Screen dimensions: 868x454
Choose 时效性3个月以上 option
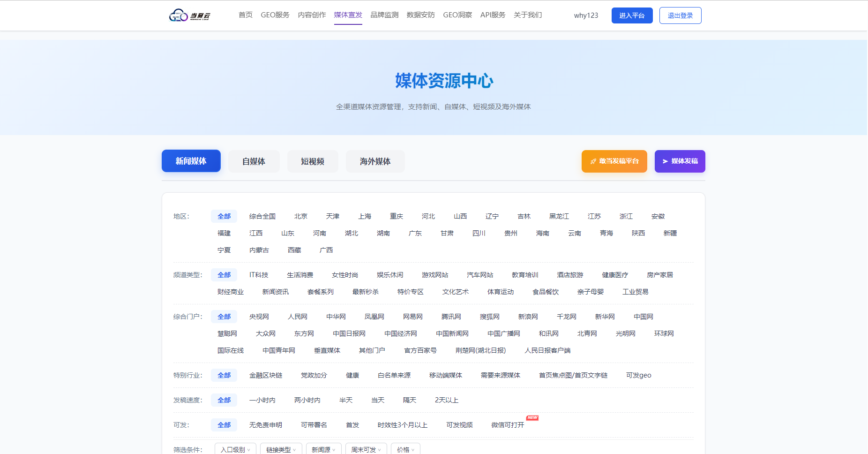pyautogui.click(x=403, y=425)
